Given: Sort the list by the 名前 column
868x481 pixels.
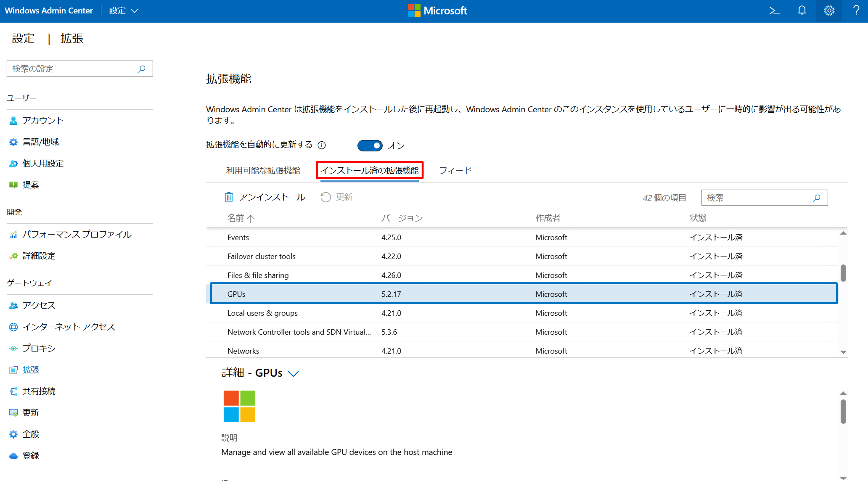Looking at the screenshot, I should 241,218.
